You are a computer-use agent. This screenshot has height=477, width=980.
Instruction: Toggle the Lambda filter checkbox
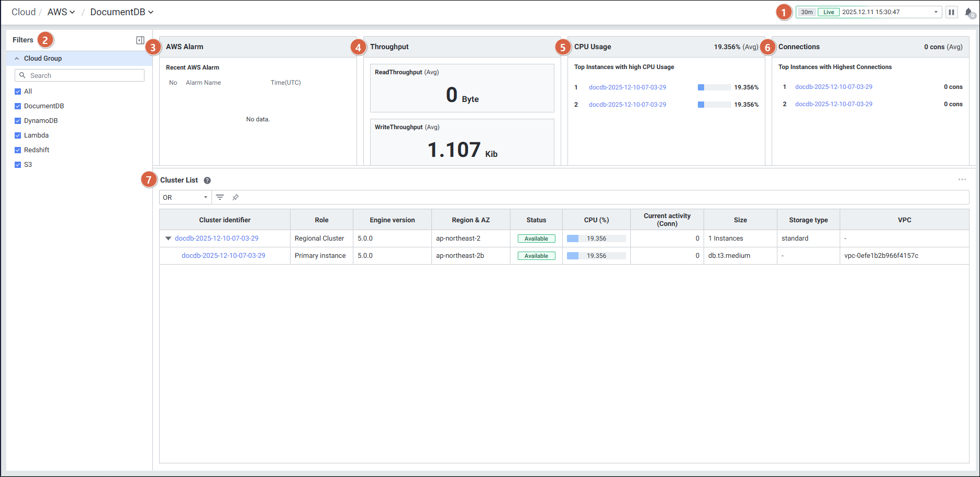tap(18, 135)
